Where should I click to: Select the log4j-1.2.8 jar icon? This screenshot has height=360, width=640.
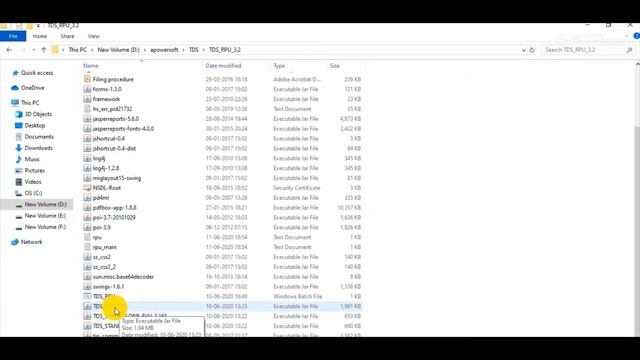[87, 168]
